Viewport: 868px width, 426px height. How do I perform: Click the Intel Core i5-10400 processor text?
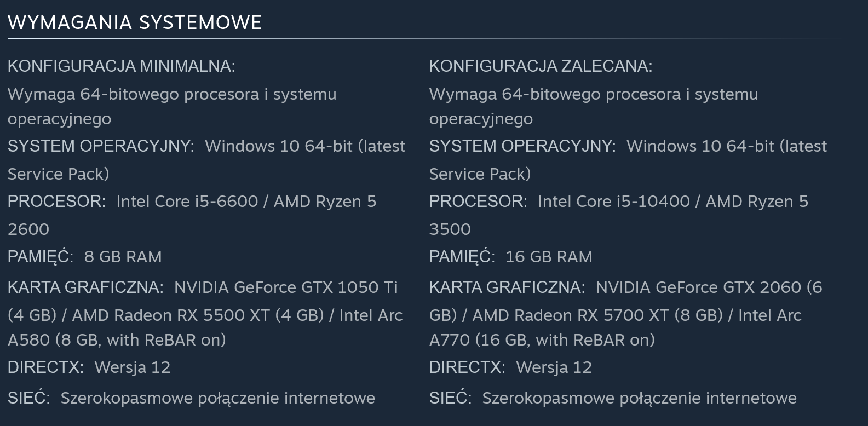(x=613, y=202)
